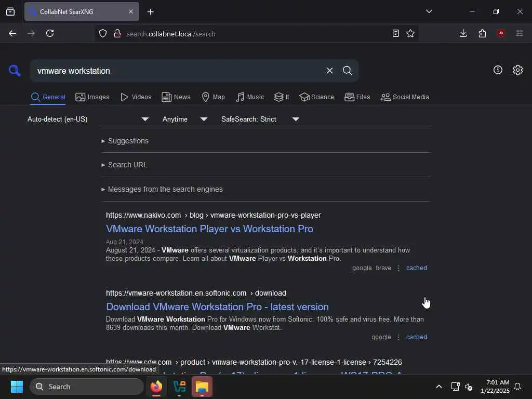Viewport: 532px width, 399px height.
Task: Switch to the Files category
Action: pos(357,97)
